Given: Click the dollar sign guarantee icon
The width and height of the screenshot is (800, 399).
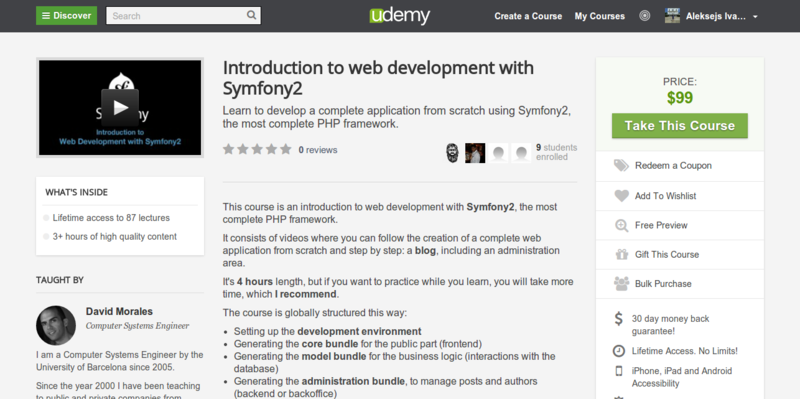Looking at the screenshot, I should pos(618,319).
